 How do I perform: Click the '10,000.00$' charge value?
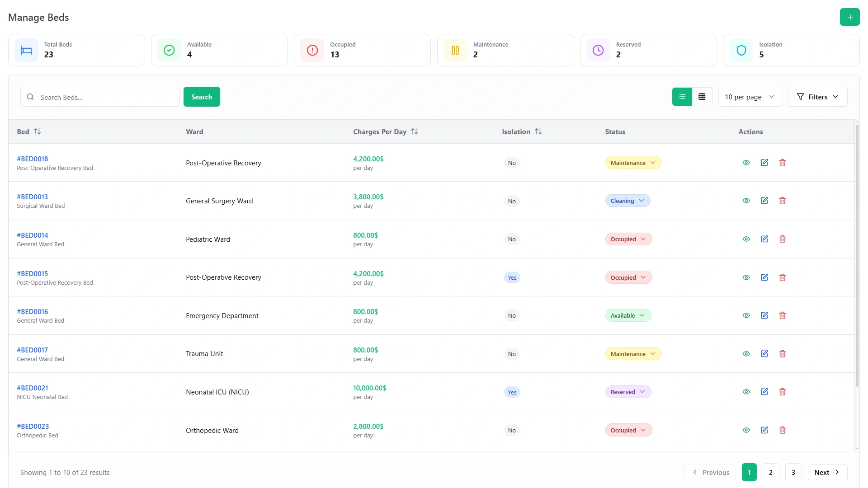[370, 388]
